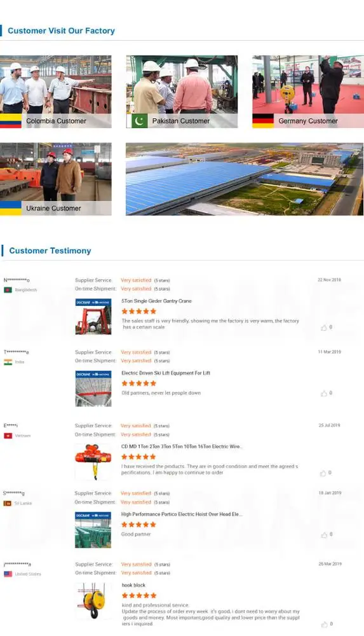Like the India customer's review
This screenshot has height=636, width=364.
(x=323, y=393)
